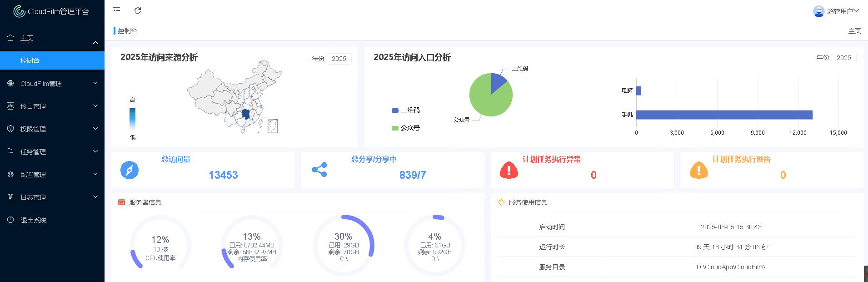Click the 退出系统 logout entry
The width and height of the screenshot is (868, 282).
click(x=34, y=220)
